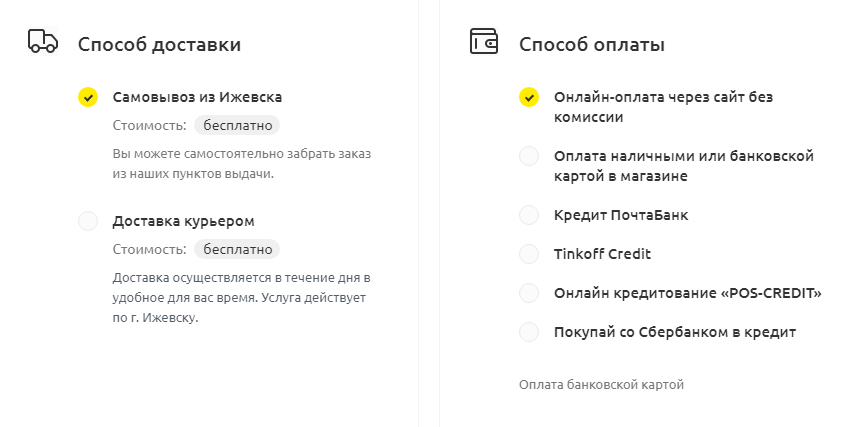Click the pickup points description text
858x427 pixels.
coord(242,164)
